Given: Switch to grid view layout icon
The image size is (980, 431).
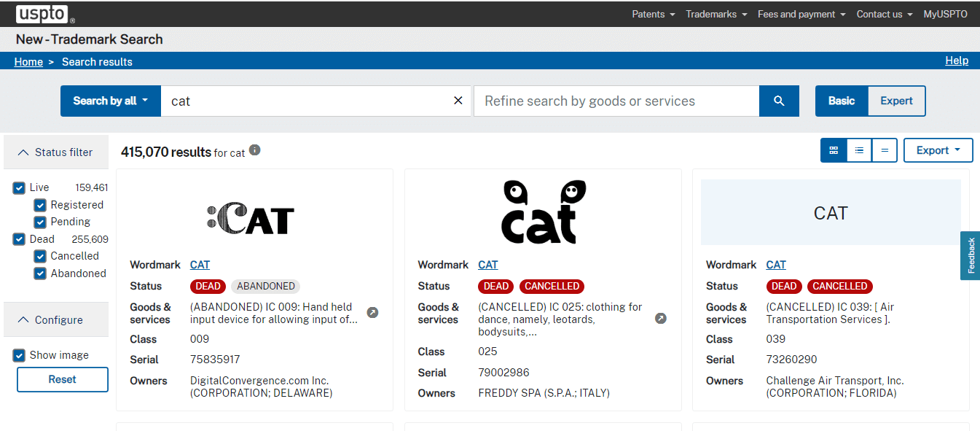Looking at the screenshot, I should [x=834, y=150].
